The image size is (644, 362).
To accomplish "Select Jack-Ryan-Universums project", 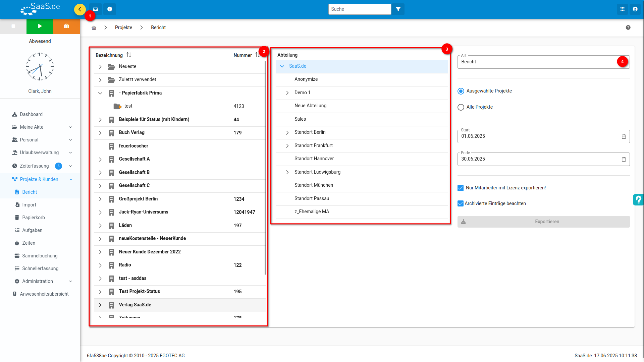I will click(x=180, y=212).
